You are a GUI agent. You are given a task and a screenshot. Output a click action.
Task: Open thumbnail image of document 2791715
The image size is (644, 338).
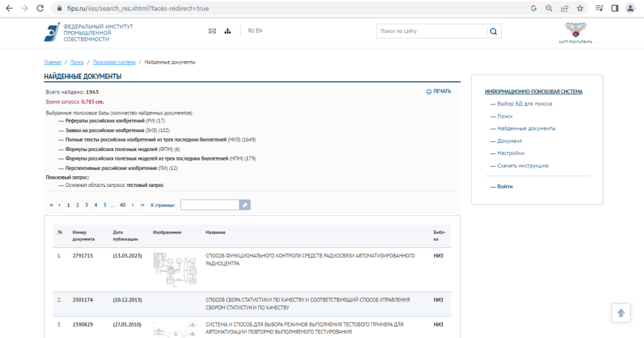click(x=175, y=271)
